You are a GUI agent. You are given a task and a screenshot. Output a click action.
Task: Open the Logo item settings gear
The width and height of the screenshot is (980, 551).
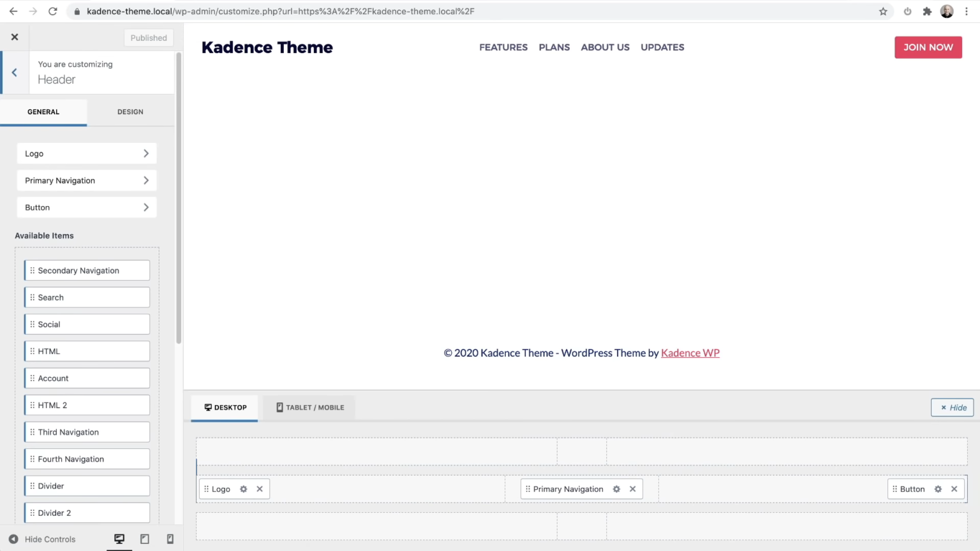(x=243, y=489)
